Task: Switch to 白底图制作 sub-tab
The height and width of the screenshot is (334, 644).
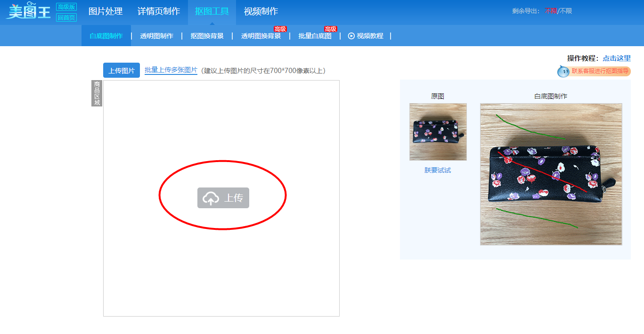Action: (106, 36)
